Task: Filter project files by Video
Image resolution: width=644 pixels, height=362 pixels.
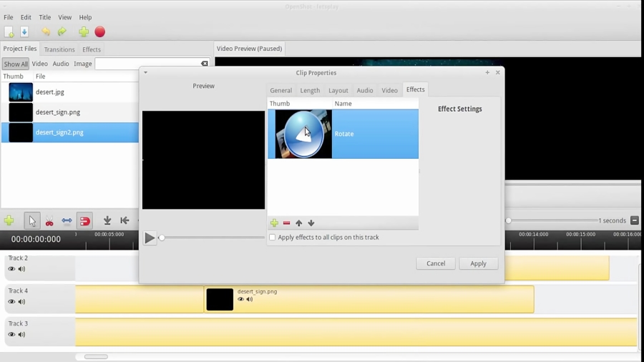Action: tap(40, 64)
